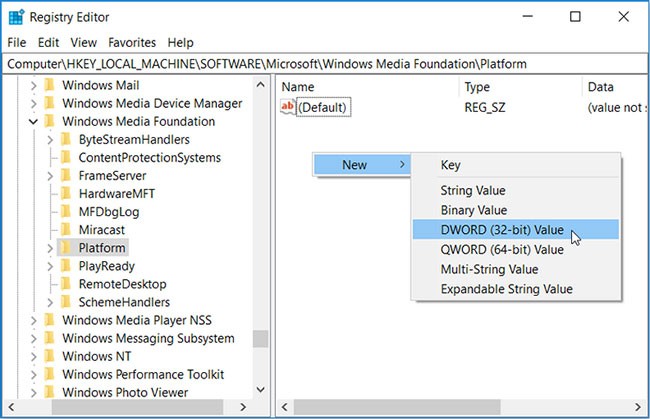Click the Name column header
Image resolution: width=650 pixels, height=419 pixels.
(x=298, y=87)
